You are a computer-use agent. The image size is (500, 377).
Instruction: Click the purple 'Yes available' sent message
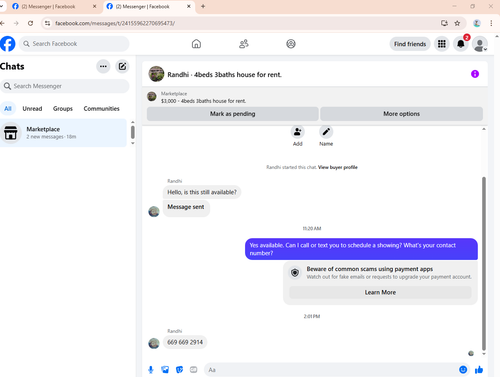pyautogui.click(x=361, y=249)
